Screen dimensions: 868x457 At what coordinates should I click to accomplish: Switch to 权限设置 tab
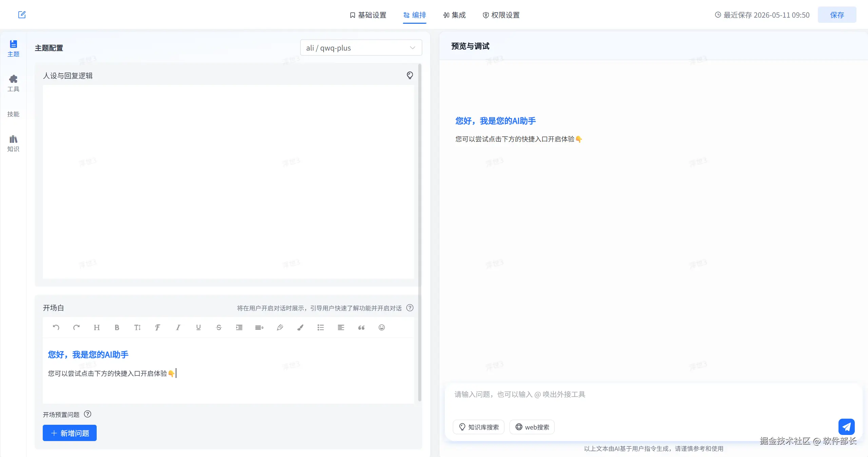coord(501,15)
